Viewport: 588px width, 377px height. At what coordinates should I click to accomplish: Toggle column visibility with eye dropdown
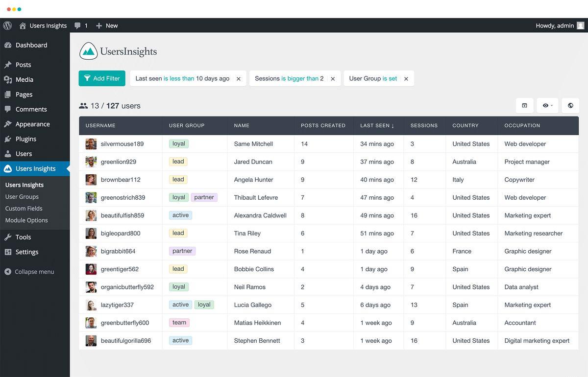(547, 105)
